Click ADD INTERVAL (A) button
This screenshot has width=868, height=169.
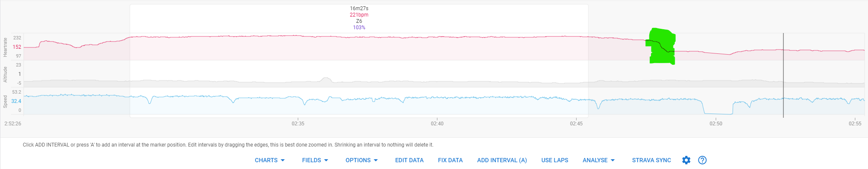click(x=502, y=160)
